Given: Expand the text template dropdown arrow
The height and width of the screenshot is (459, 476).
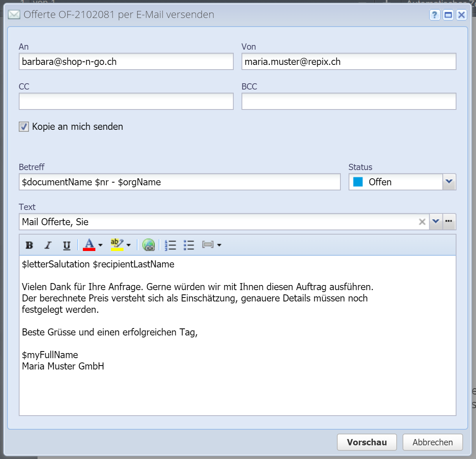Looking at the screenshot, I should click(x=436, y=222).
